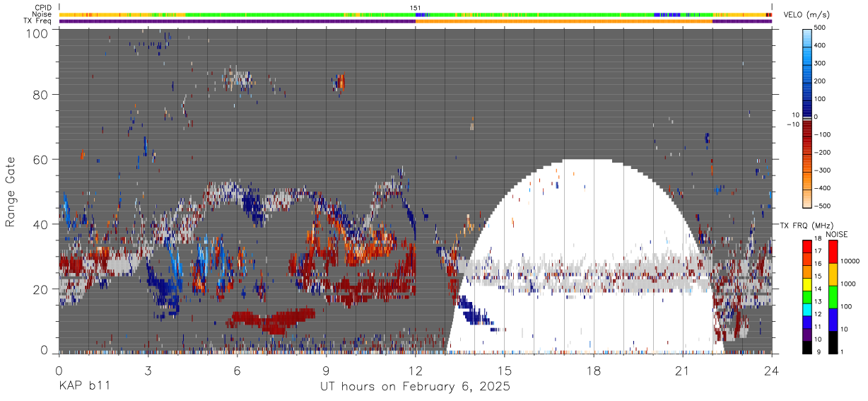Click range gate 60 tick label
Screen dimensions: 868x401
[40, 159]
